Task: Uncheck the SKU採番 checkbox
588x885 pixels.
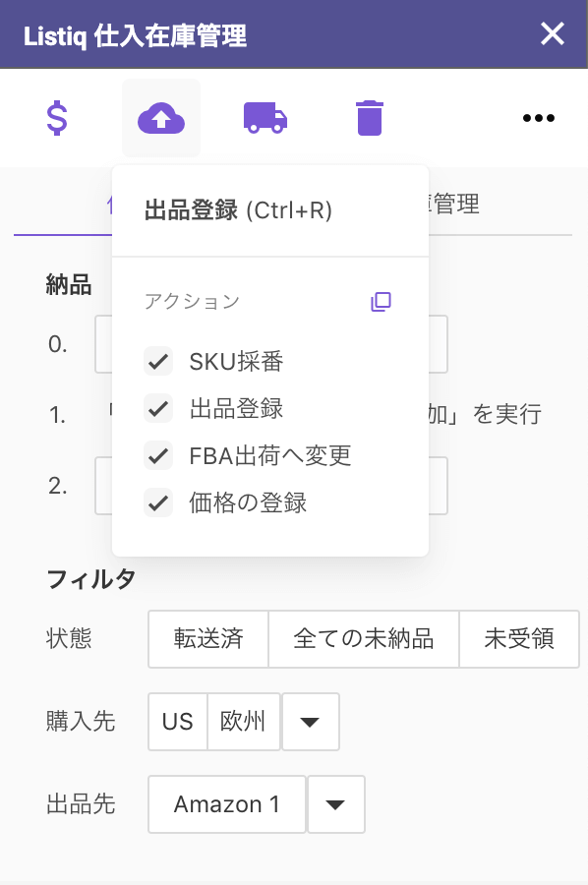Action: click(158, 361)
